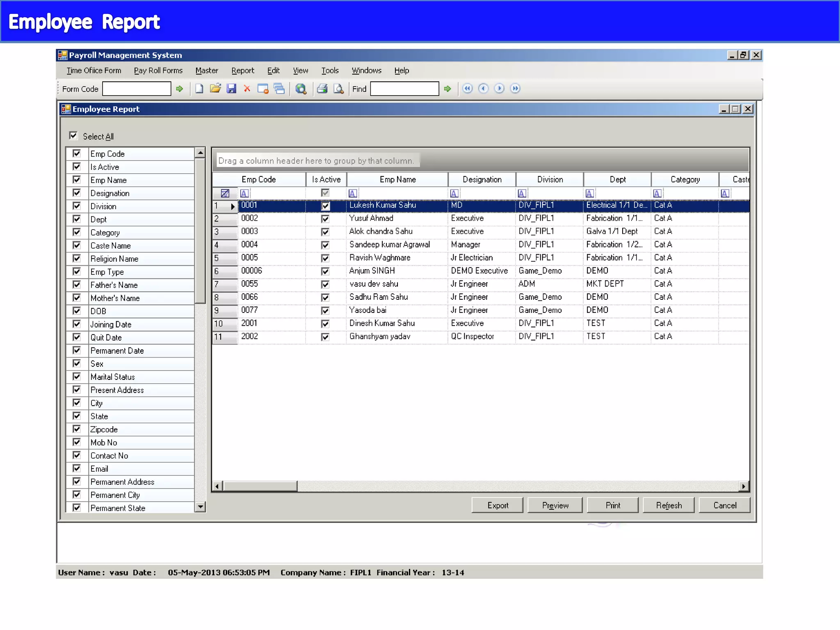Click the globe search toolbar icon
Image resolution: width=840 pixels, height=630 pixels.
(301, 89)
